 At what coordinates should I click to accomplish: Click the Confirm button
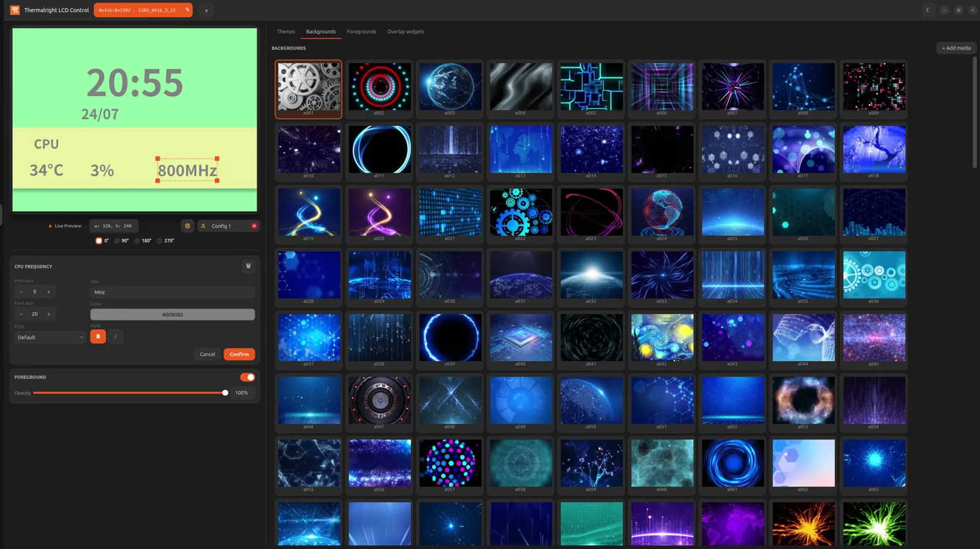tap(239, 354)
